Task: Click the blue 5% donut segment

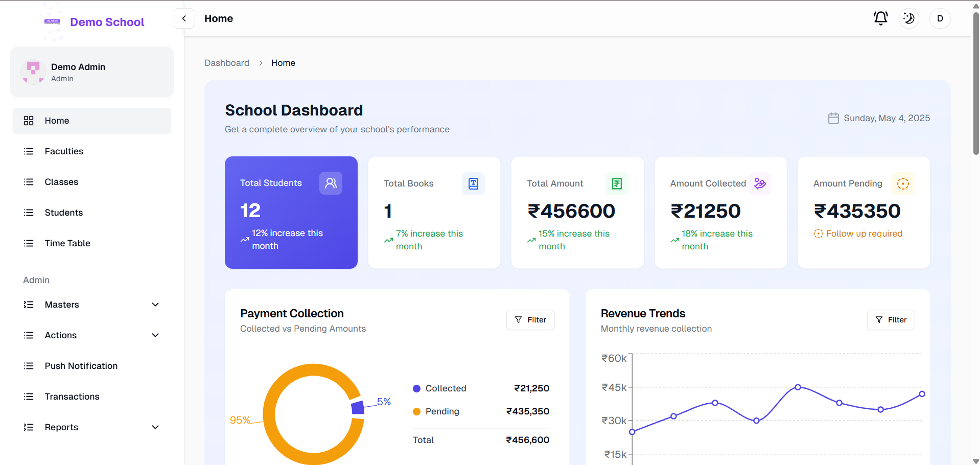Action: (x=358, y=407)
